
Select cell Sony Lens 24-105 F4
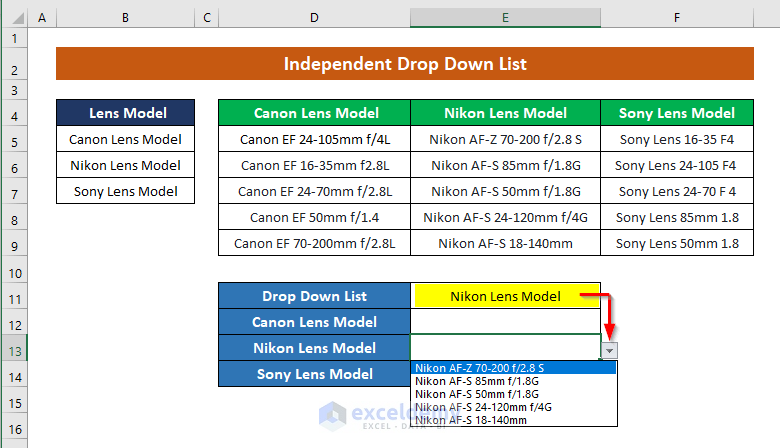coord(677,165)
